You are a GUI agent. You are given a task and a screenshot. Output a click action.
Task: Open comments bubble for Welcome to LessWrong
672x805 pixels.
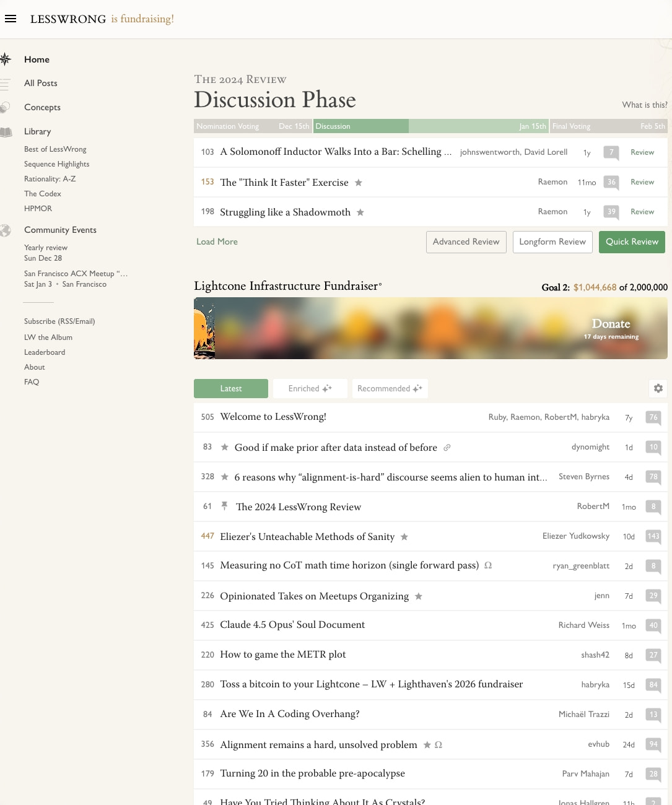tap(653, 417)
